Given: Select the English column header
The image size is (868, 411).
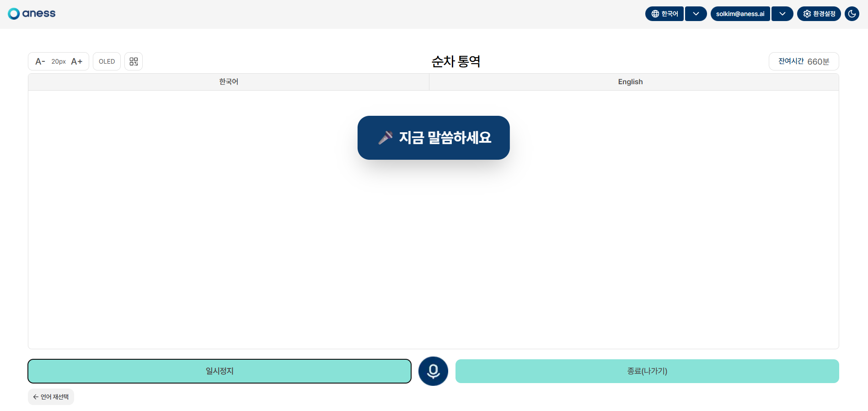Looking at the screenshot, I should pos(630,82).
